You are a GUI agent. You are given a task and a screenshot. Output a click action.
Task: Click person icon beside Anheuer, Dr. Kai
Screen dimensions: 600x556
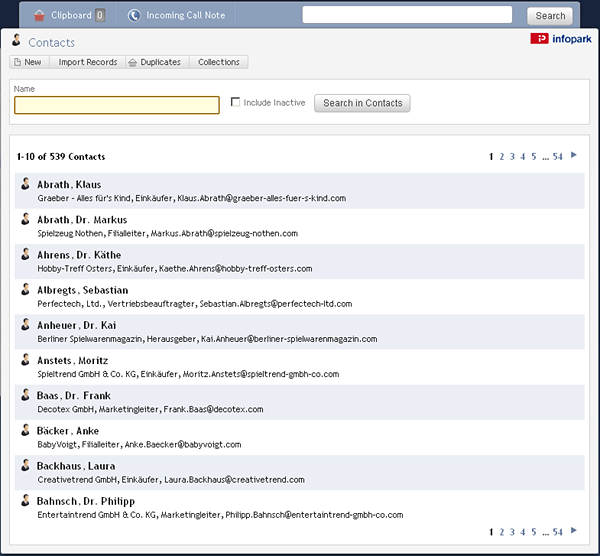[25, 324]
